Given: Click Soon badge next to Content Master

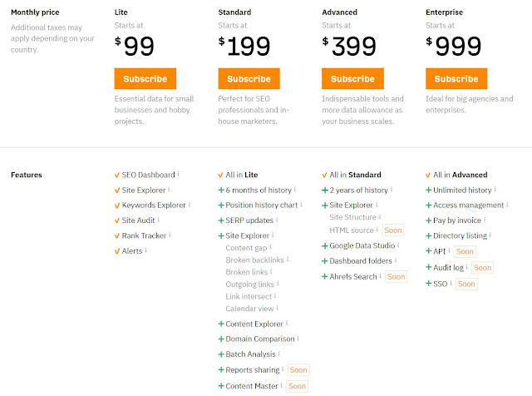Looking at the screenshot, I should pyautogui.click(x=298, y=386).
